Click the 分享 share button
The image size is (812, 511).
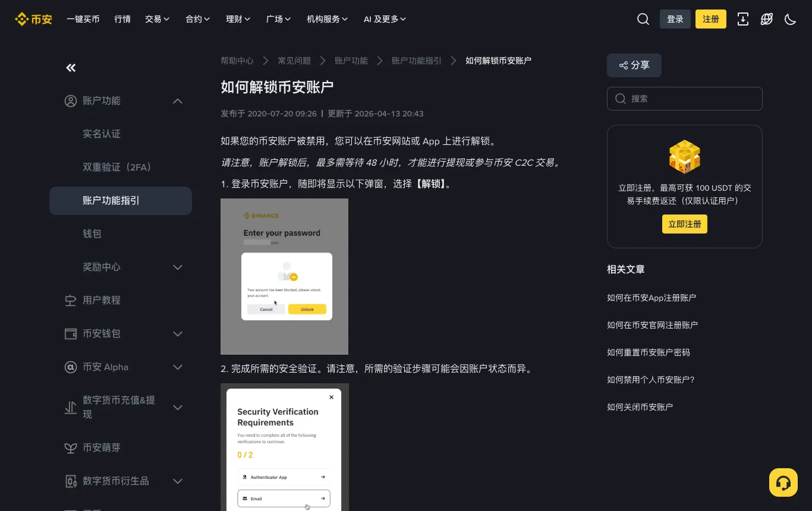(x=634, y=65)
